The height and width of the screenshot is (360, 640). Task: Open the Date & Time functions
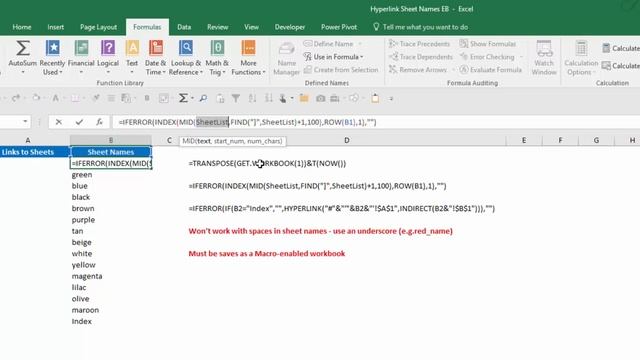(x=156, y=58)
